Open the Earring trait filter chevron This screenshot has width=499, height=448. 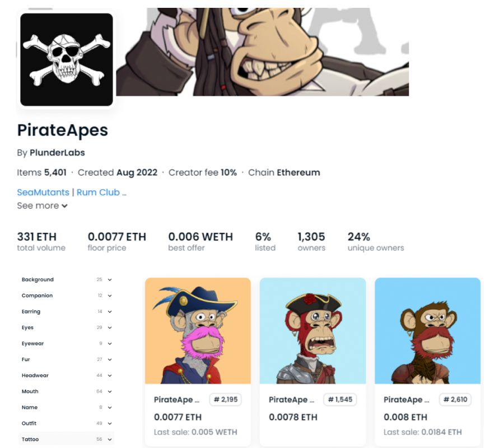[109, 311]
